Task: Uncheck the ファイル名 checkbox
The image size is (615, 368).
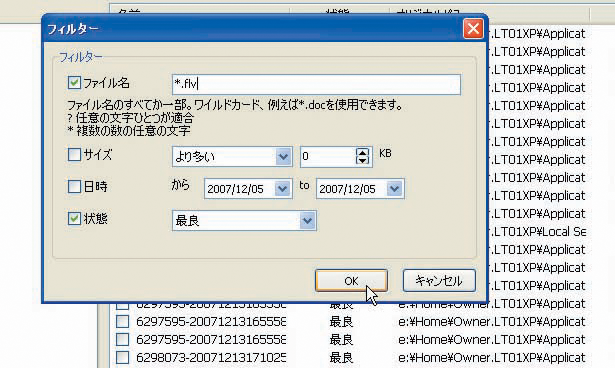Action: (x=74, y=83)
